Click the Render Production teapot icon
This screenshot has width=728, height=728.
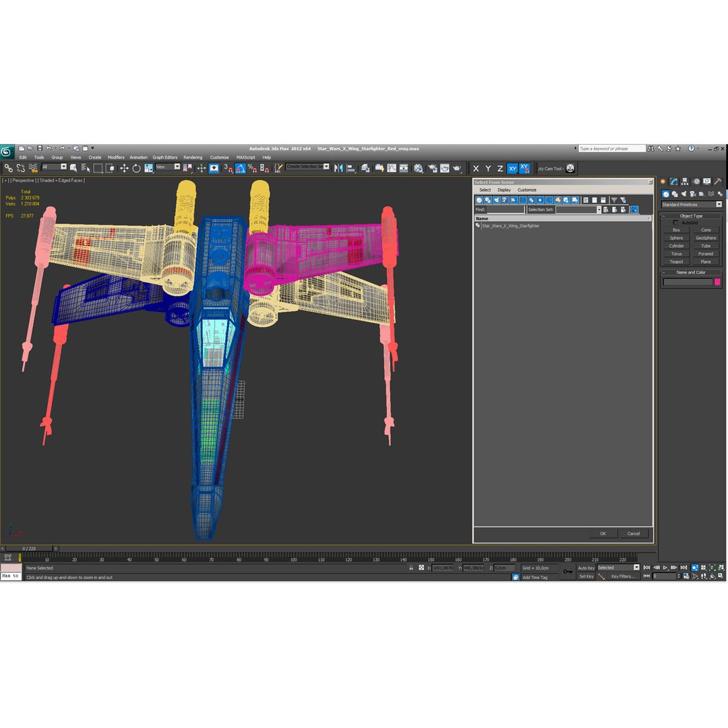coord(457,168)
